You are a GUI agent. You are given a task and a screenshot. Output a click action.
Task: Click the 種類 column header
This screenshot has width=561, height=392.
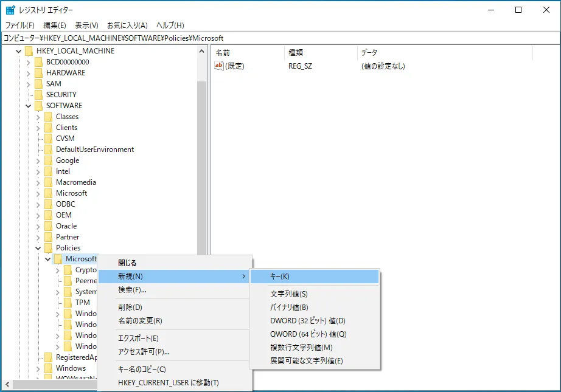[x=321, y=52]
